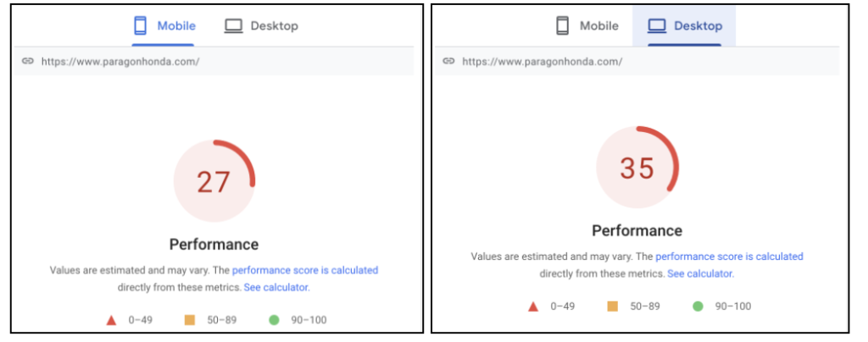
Task: Switch to Mobile tab in left panel
Action: (x=164, y=26)
